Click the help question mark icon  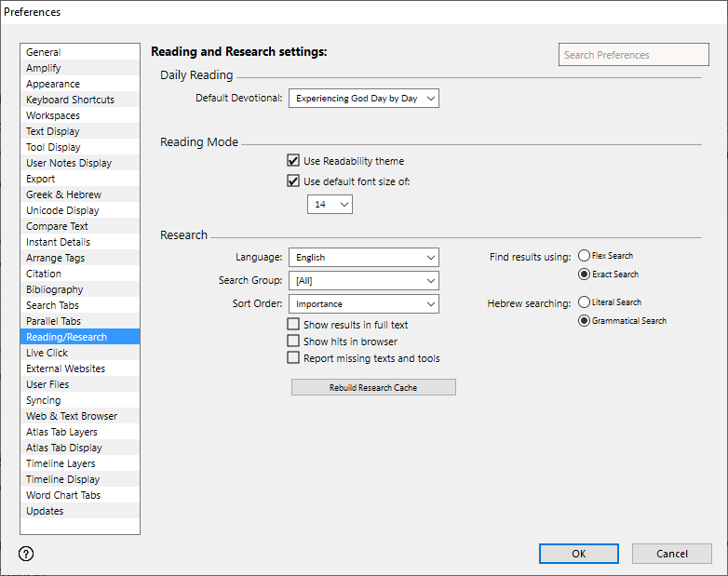coord(26,554)
